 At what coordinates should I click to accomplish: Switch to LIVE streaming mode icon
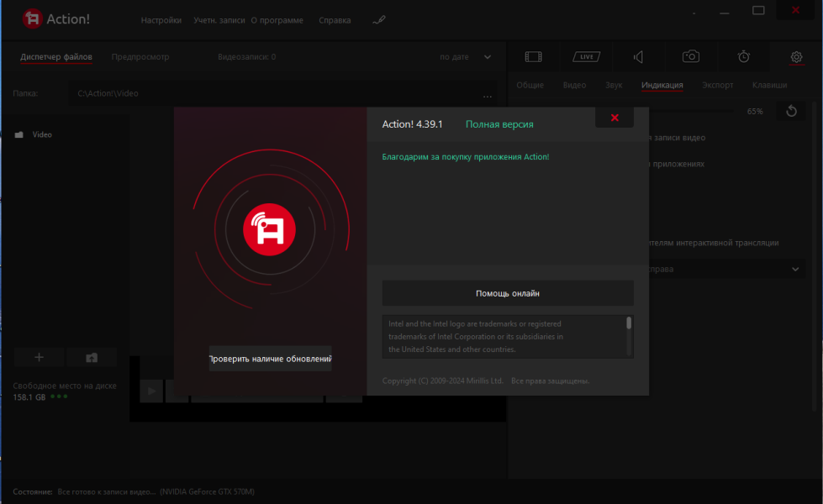pos(586,56)
